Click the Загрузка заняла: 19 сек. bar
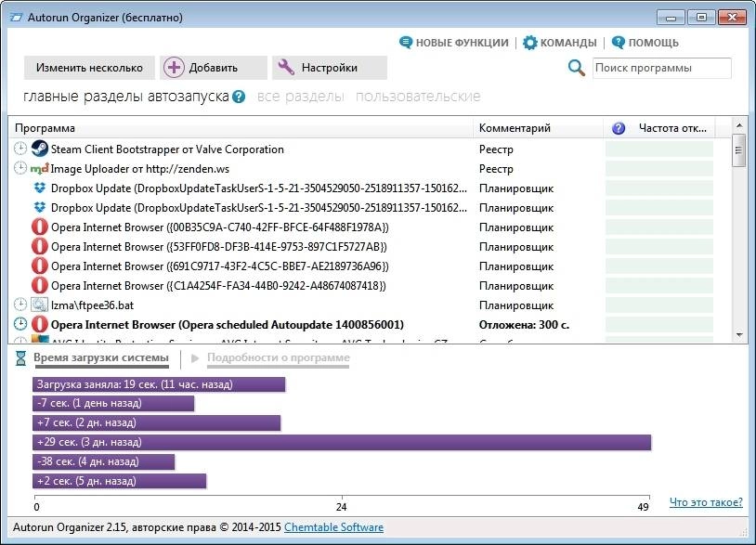Image resolution: width=756 pixels, height=545 pixels. (159, 384)
